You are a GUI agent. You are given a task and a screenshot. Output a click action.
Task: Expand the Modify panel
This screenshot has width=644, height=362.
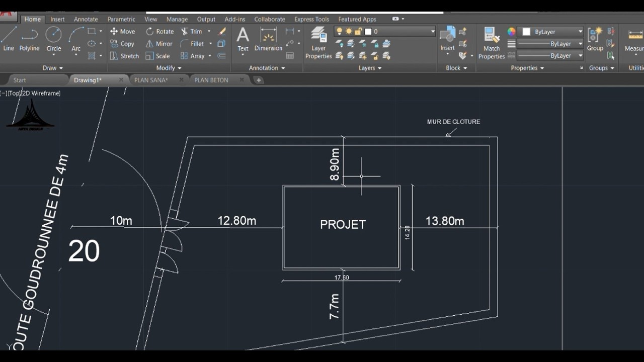point(169,68)
